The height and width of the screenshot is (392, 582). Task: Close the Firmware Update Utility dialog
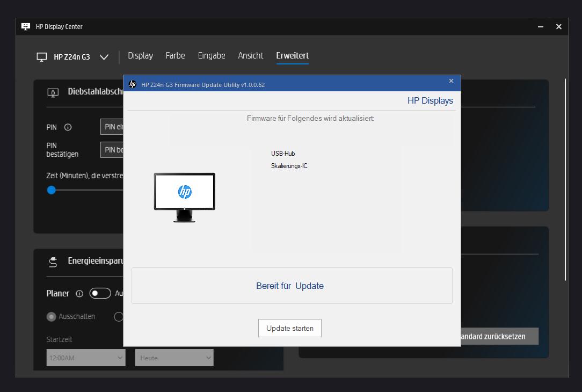pyautogui.click(x=451, y=81)
